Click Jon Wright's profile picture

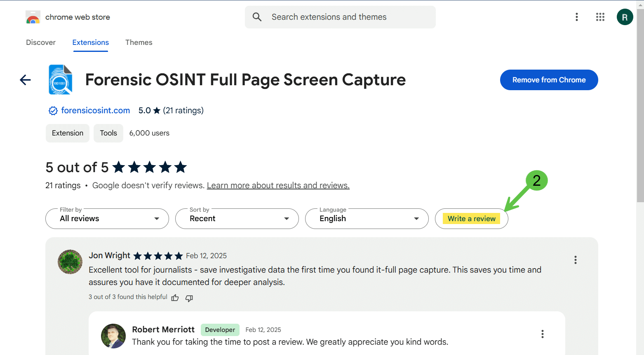pos(70,262)
